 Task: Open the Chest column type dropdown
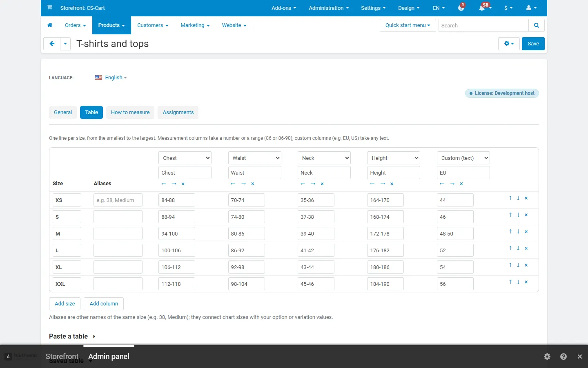(185, 158)
